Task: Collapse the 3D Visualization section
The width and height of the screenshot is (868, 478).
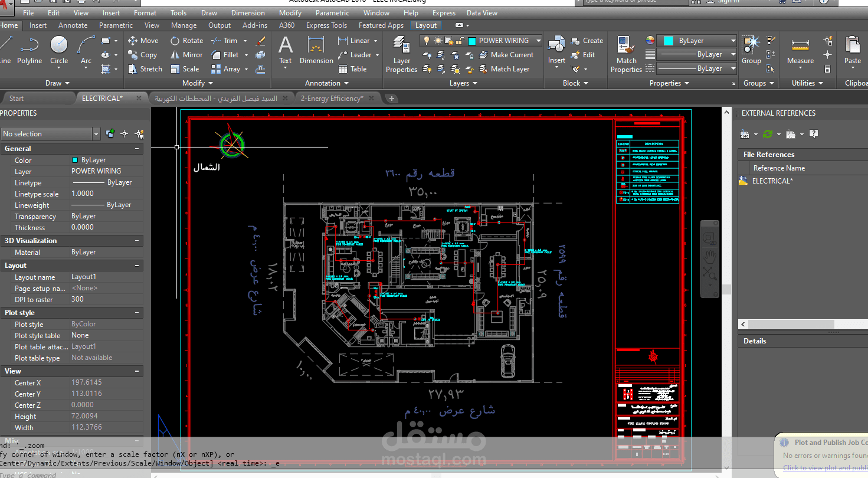Action: click(x=137, y=241)
